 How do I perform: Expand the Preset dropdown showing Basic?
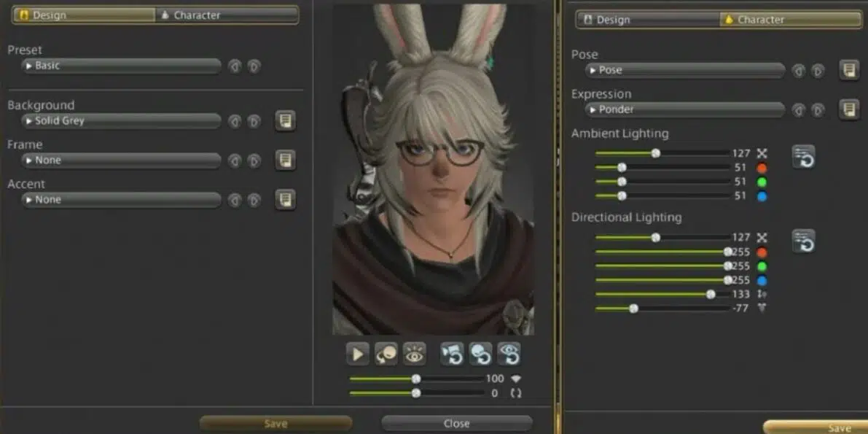[x=121, y=66]
